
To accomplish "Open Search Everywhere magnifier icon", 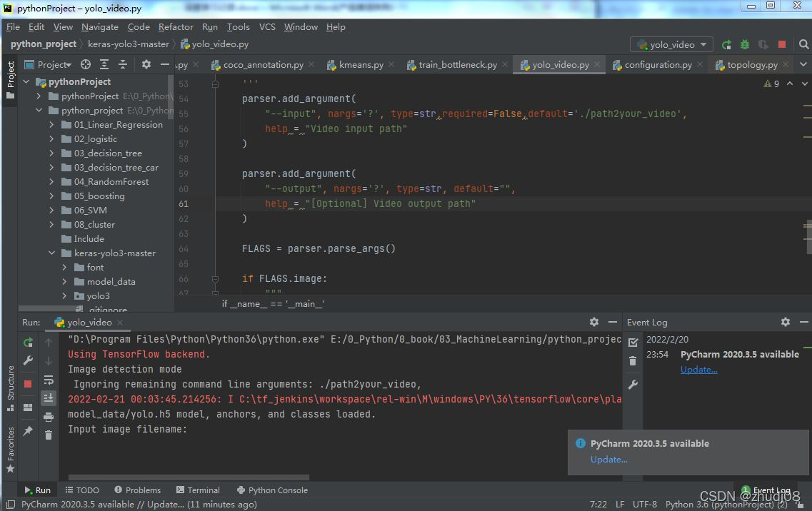I will click(x=803, y=44).
